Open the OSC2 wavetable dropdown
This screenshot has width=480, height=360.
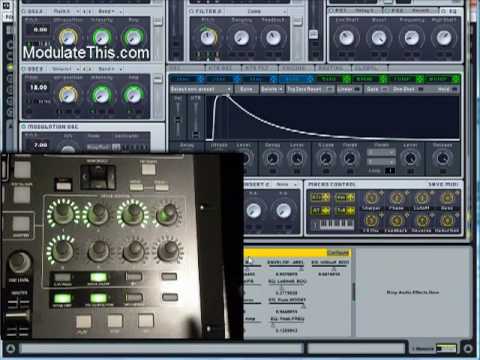pos(65,69)
